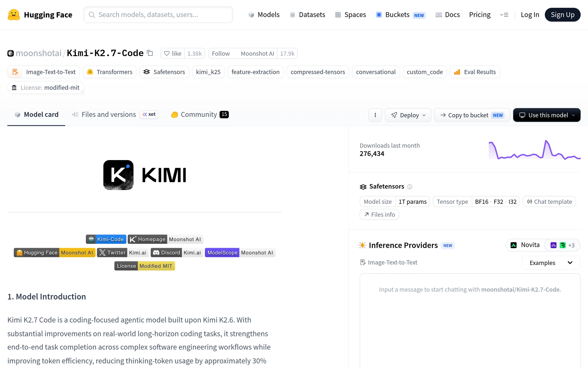Click the moonshotai organization name link

click(39, 53)
